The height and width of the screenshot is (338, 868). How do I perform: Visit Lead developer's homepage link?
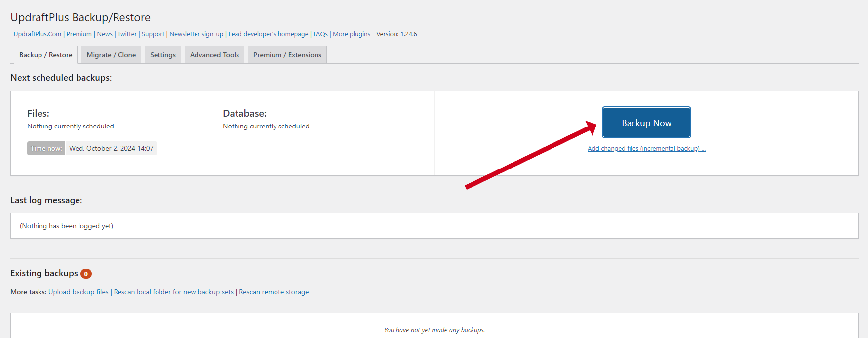pyautogui.click(x=268, y=34)
